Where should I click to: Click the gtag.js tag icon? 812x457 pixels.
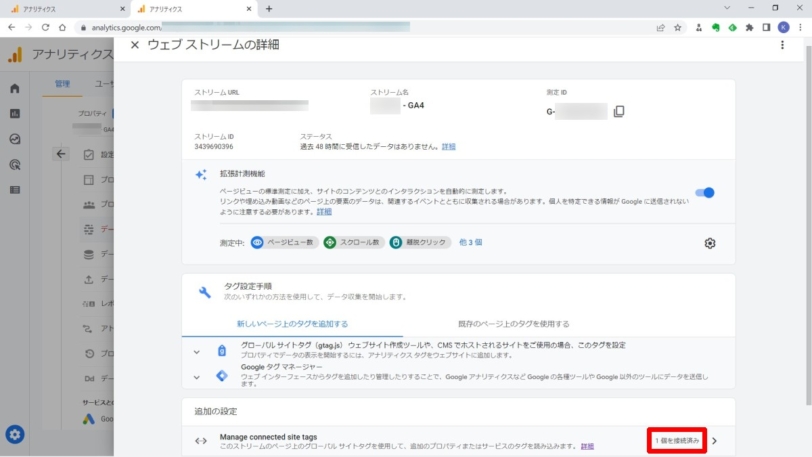(x=222, y=351)
